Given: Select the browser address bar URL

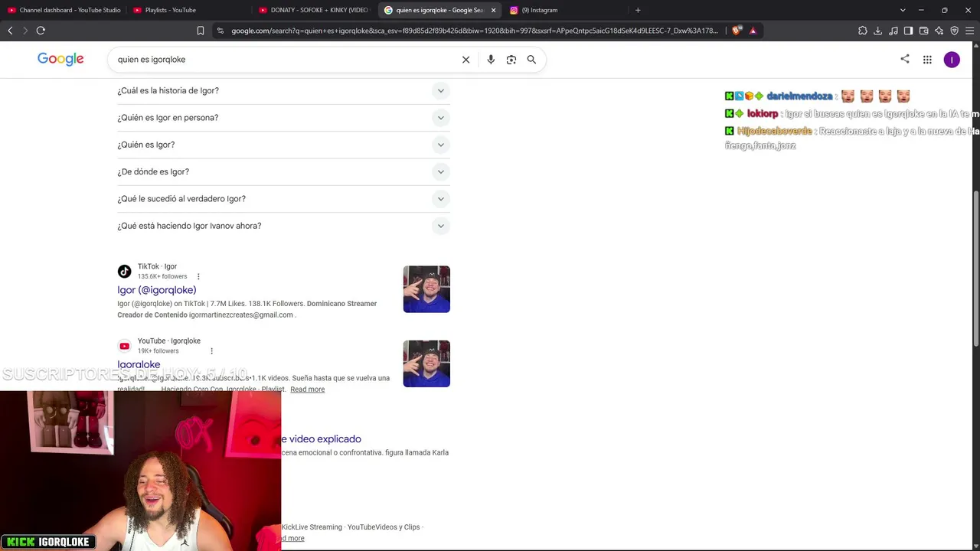Looking at the screenshot, I should 475,31.
